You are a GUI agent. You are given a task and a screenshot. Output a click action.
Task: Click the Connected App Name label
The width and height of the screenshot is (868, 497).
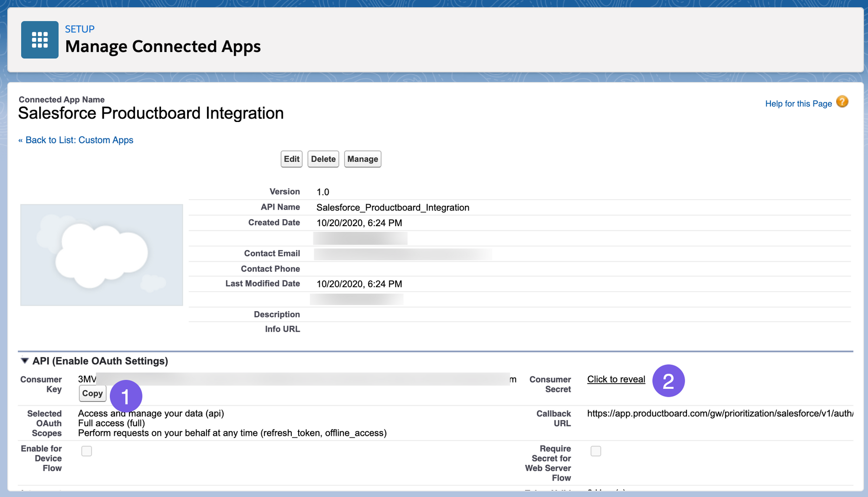tap(62, 99)
